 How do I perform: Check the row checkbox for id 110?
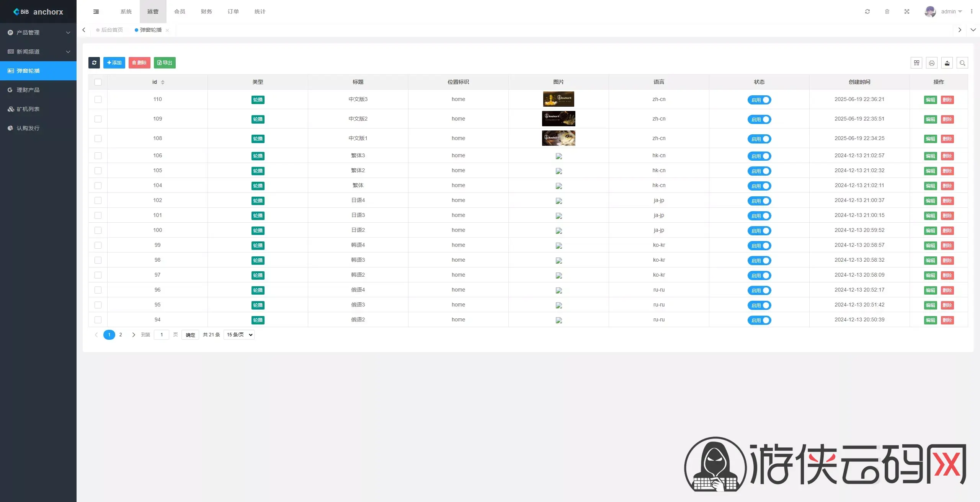click(98, 99)
